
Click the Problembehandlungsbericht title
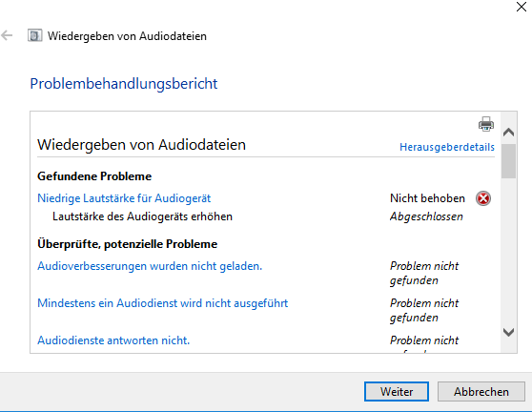(124, 84)
